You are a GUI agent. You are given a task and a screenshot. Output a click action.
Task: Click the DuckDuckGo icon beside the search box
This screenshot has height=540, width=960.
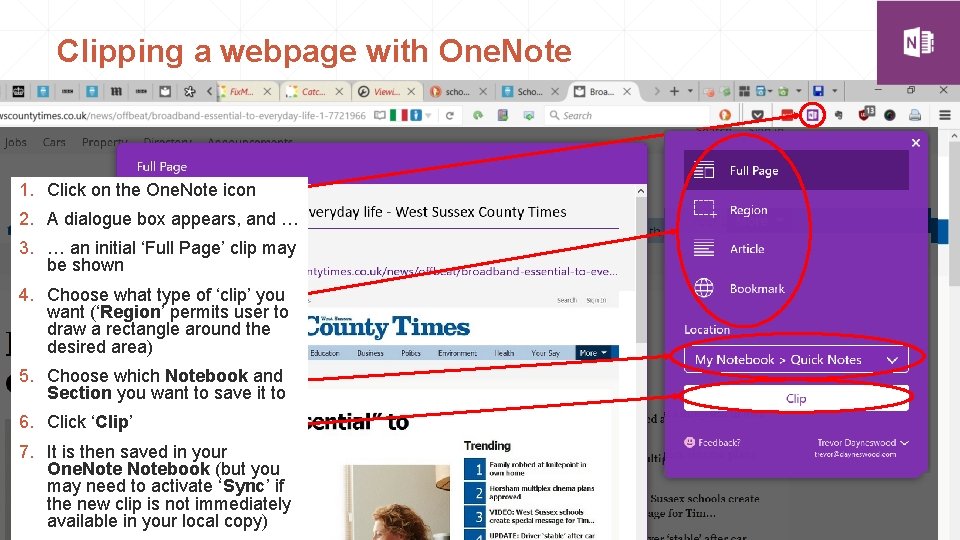[725, 115]
